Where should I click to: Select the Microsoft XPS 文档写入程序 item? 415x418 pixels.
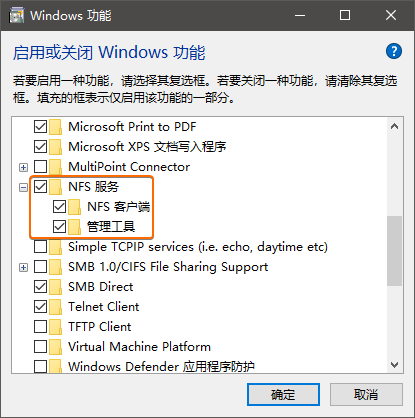(147, 147)
